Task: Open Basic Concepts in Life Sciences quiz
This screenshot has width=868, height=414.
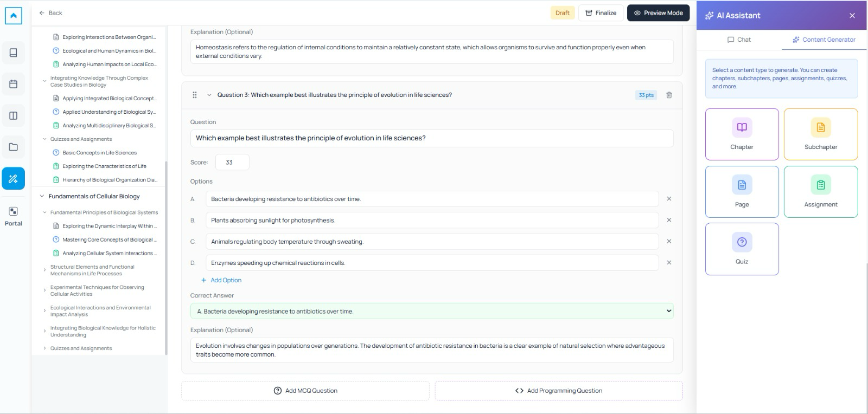Action: tap(99, 153)
